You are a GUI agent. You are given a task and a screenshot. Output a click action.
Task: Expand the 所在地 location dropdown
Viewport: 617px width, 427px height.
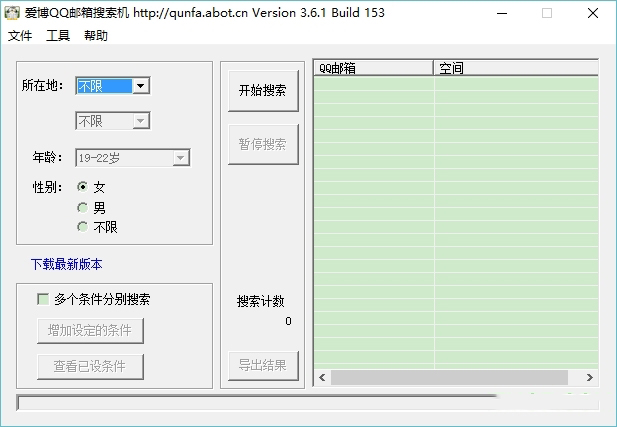point(141,86)
